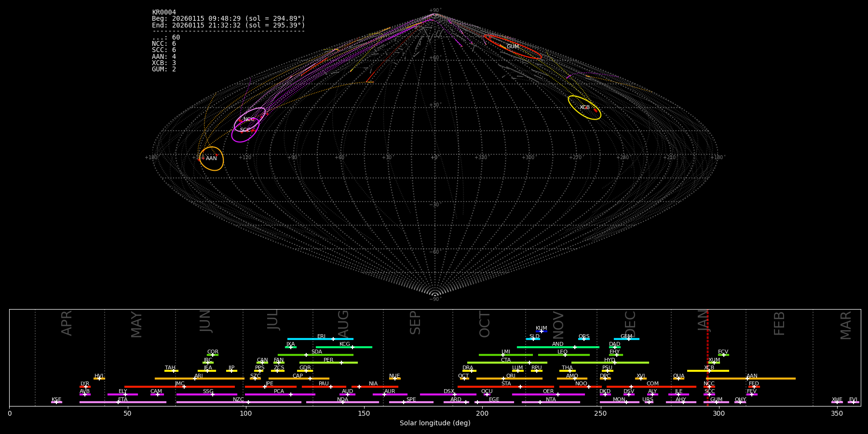The image size is (868, 434).
Task: Click the LYR shower marker in timeline
Action: pyautogui.click(x=85, y=387)
